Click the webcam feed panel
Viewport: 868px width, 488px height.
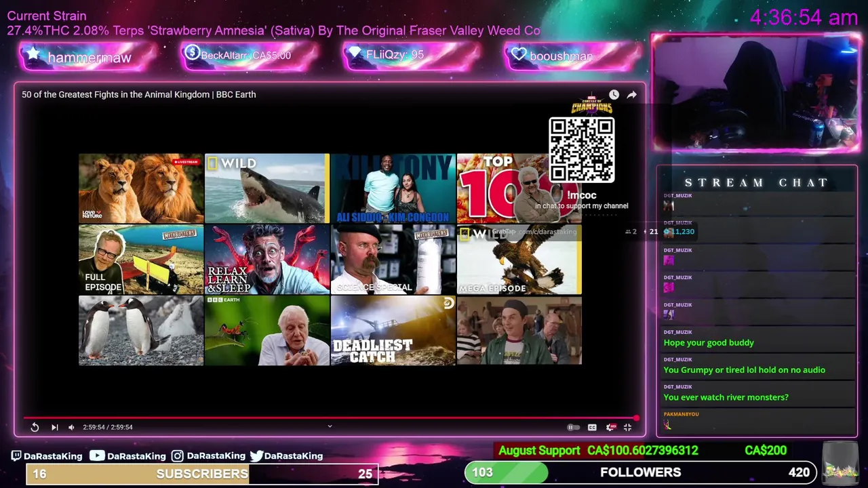click(756, 93)
